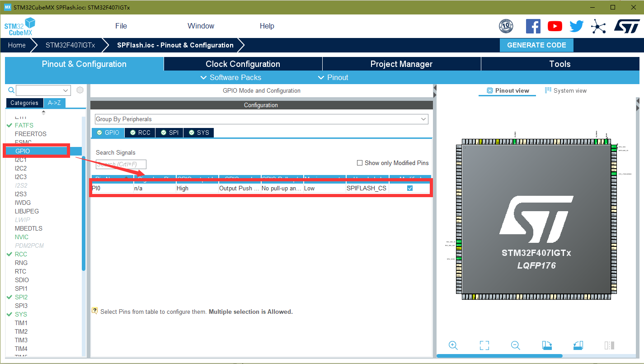Click the upper-right collapse arrow of the pinout panel
Screen dimensions: 644x364
point(638,101)
